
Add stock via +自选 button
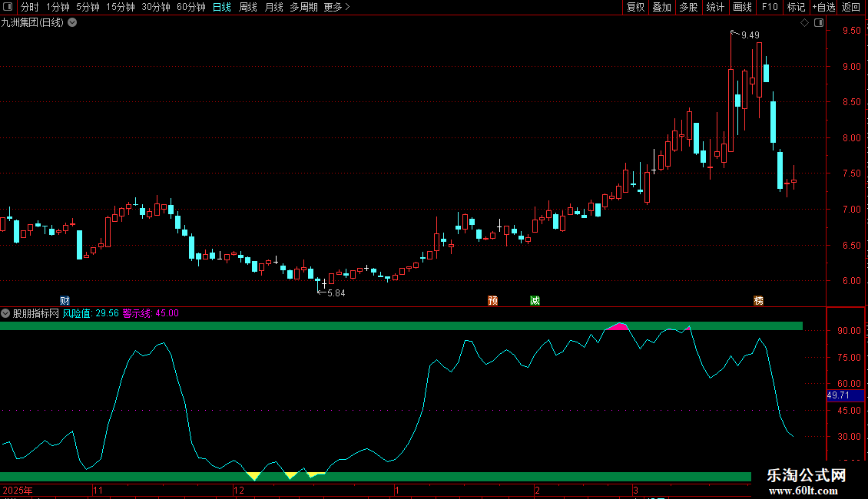point(823,7)
